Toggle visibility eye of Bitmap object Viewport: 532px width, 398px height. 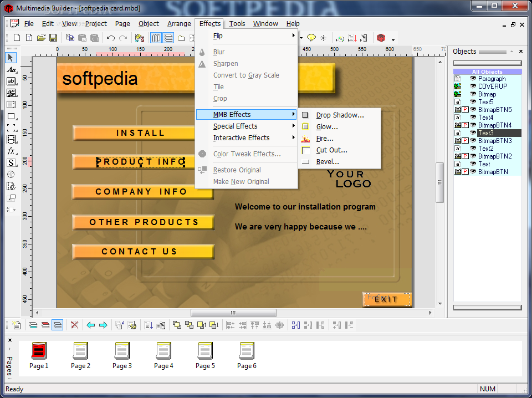pos(473,94)
